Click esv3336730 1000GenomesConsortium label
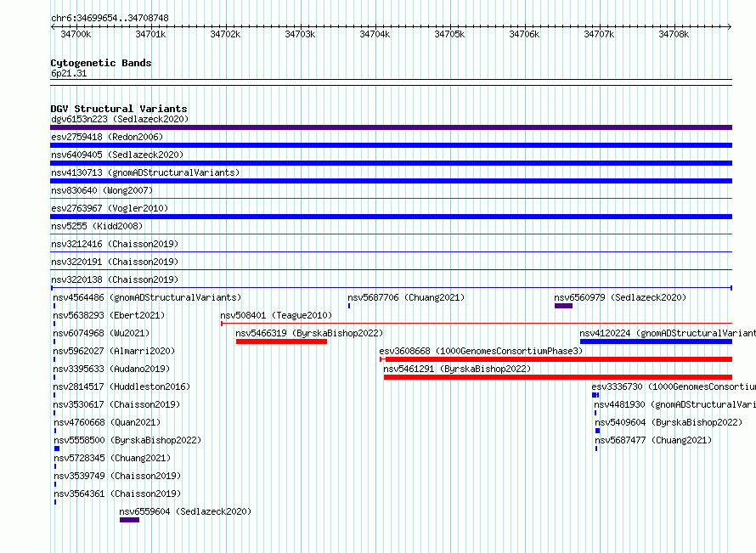Image resolution: width=756 pixels, height=553 pixels. [674, 387]
